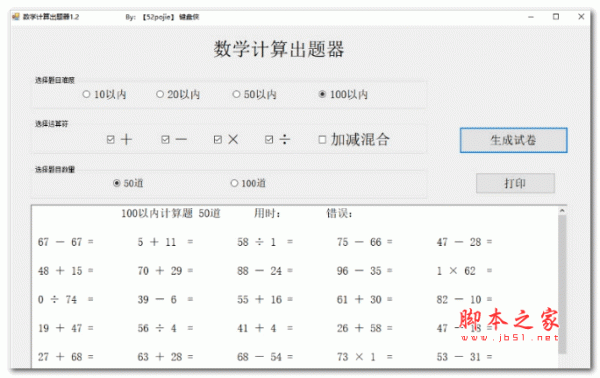The height and width of the screenshot is (378, 600).
Task: Click the '用时:' label in results
Action: 267,213
